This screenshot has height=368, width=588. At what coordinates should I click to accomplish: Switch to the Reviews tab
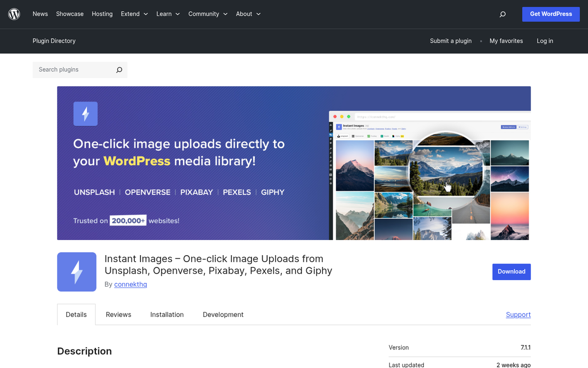click(118, 315)
